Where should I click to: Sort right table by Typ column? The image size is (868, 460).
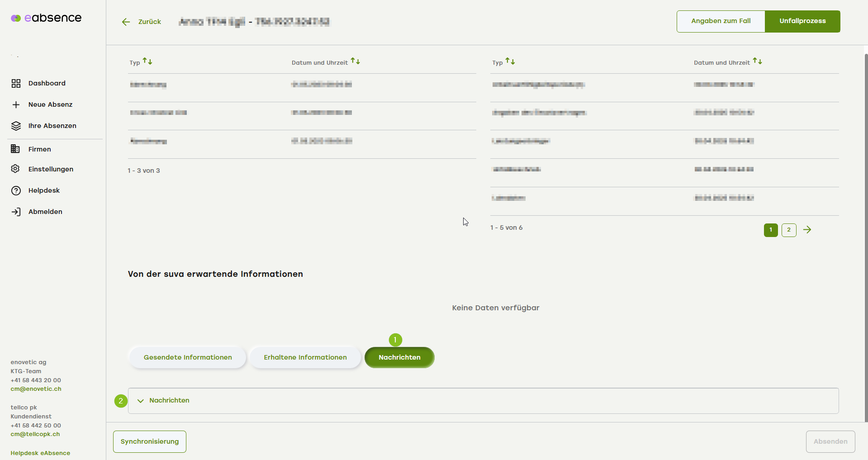(x=510, y=62)
